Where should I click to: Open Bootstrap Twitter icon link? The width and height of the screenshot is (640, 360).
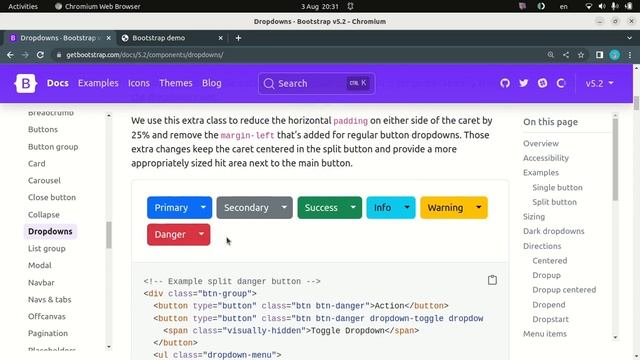pyautogui.click(x=524, y=83)
